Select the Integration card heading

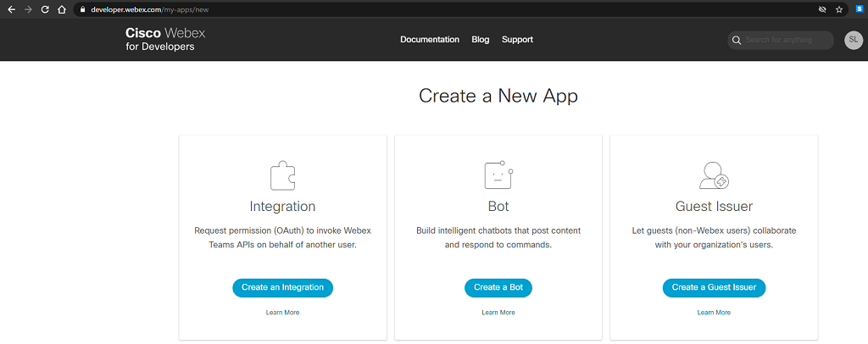282,207
